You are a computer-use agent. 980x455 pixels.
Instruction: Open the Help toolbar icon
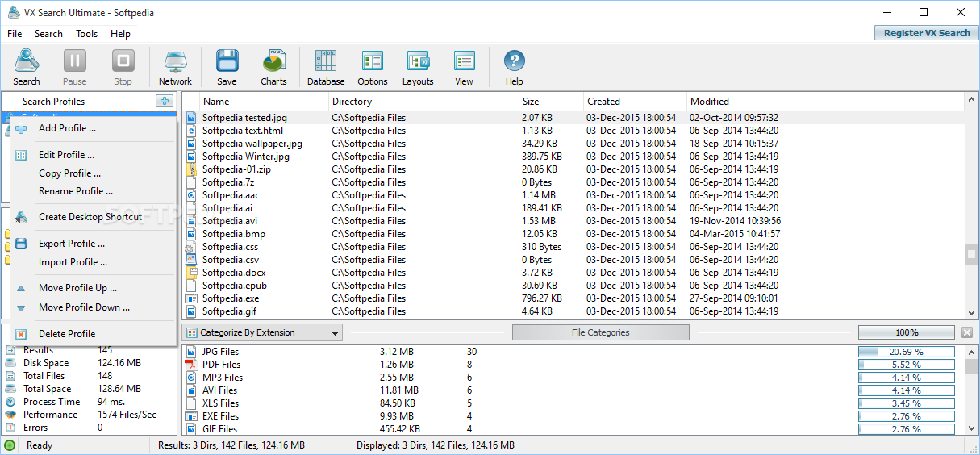(514, 67)
